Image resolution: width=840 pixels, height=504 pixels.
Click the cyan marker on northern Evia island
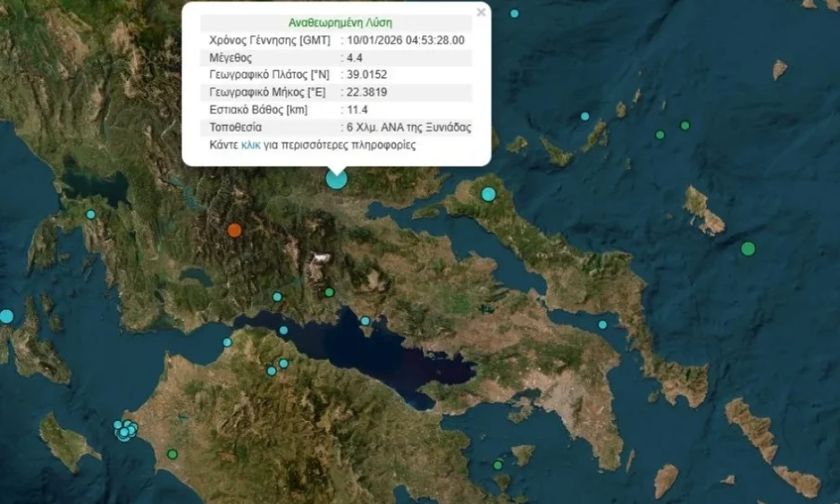pos(488,194)
